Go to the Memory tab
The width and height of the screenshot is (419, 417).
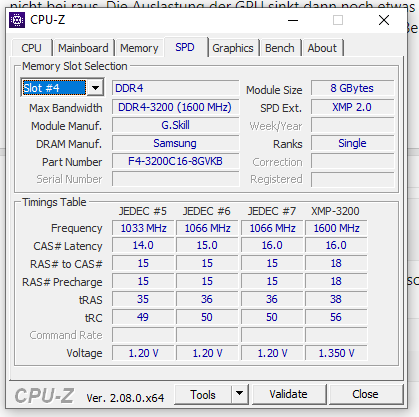(139, 48)
